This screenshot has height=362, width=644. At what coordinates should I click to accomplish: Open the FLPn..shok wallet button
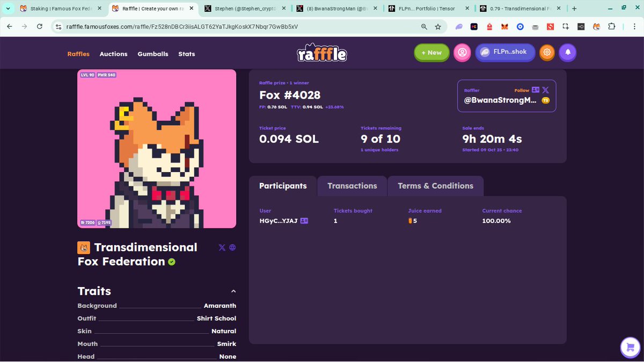[505, 52]
